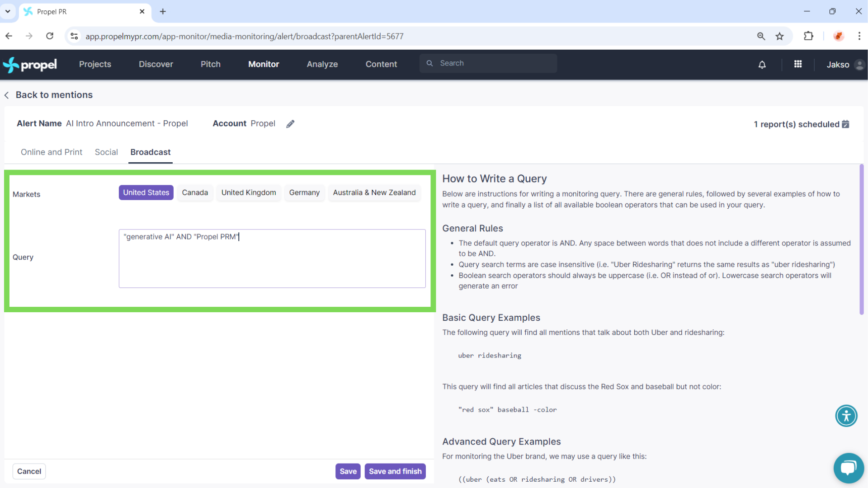Click the Alert Name value text
The height and width of the screenshot is (488, 868).
point(127,124)
